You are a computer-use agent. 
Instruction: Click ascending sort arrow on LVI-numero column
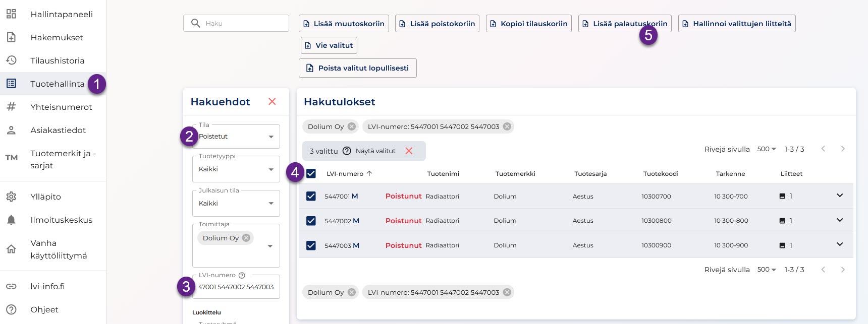point(369,173)
